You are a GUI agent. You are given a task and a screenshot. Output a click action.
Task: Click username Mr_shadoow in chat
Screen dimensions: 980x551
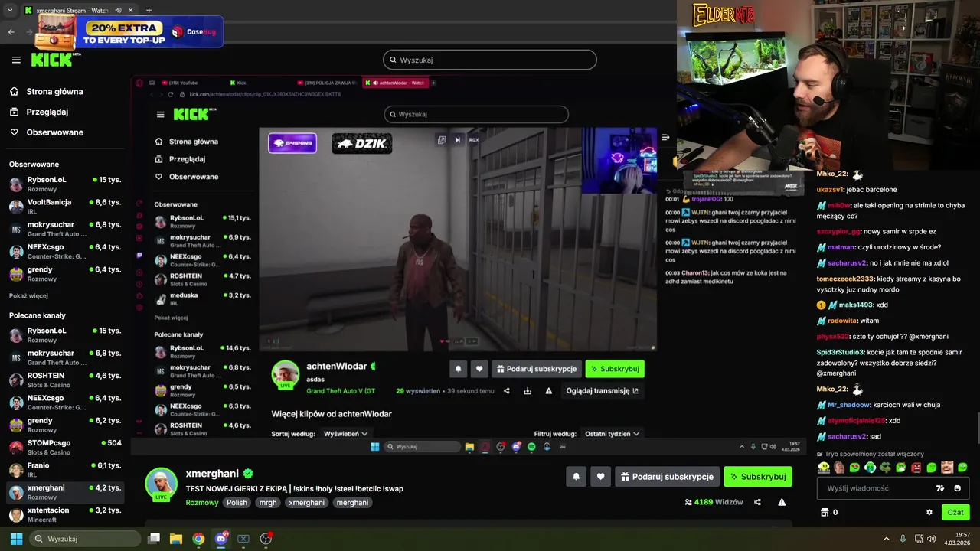[x=849, y=405]
